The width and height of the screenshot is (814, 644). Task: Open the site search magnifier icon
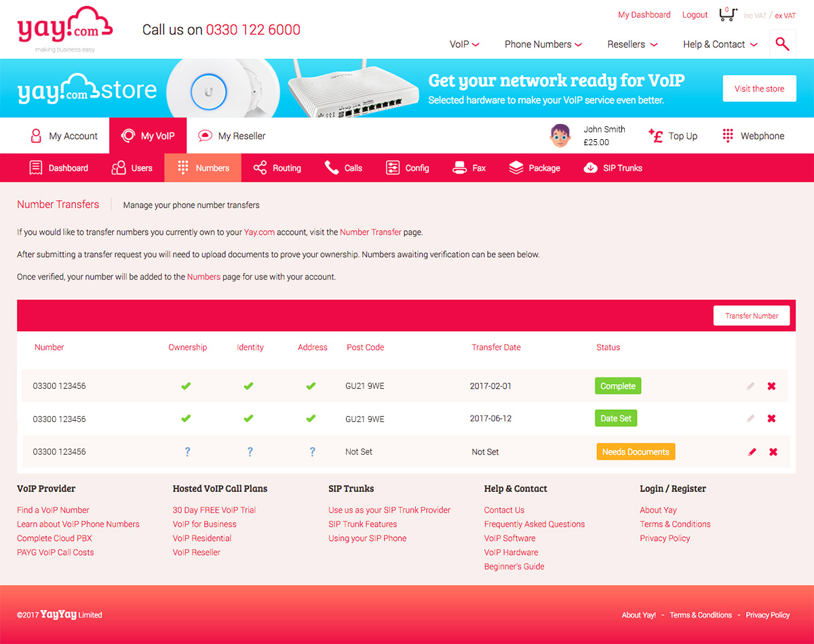pyautogui.click(x=782, y=44)
